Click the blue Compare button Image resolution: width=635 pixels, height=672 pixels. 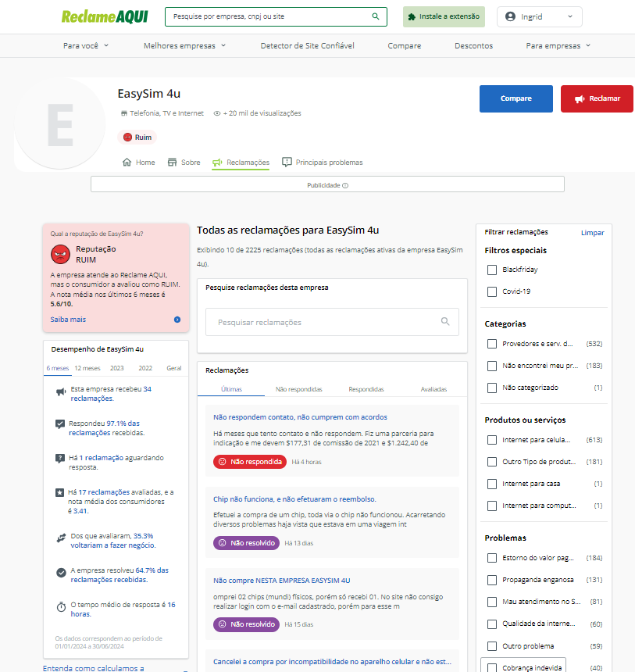point(515,98)
